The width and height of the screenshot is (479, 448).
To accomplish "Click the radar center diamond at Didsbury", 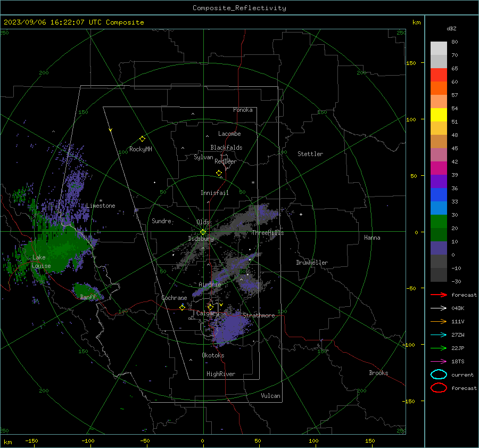I will 203,232.
